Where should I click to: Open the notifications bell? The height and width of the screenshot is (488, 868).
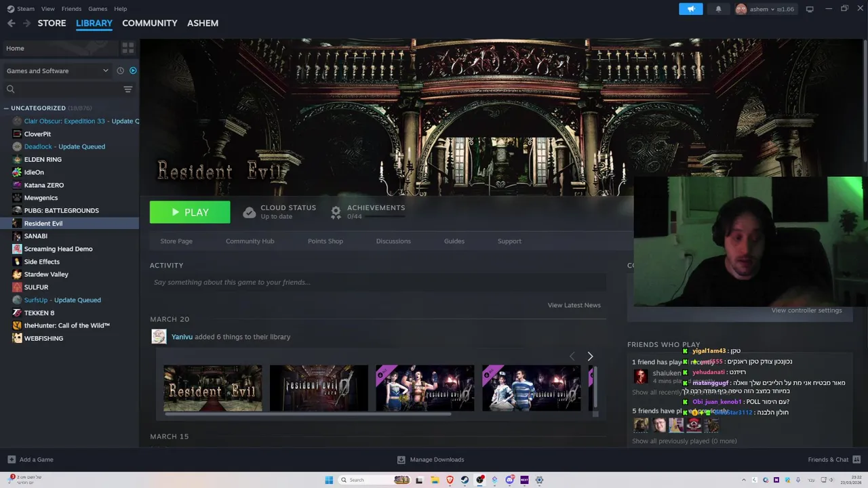(718, 9)
